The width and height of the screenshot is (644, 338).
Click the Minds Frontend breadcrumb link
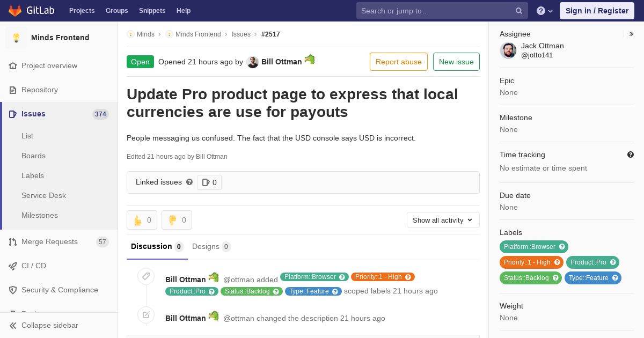(198, 34)
